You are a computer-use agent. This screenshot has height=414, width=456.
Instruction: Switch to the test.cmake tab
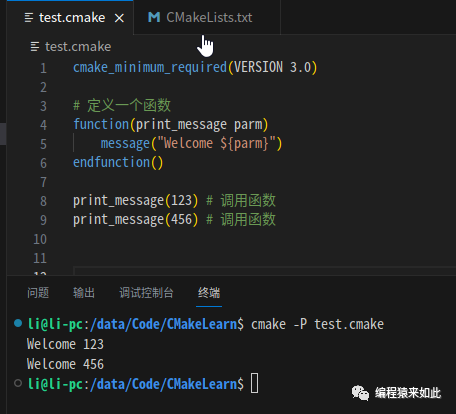[x=70, y=17]
